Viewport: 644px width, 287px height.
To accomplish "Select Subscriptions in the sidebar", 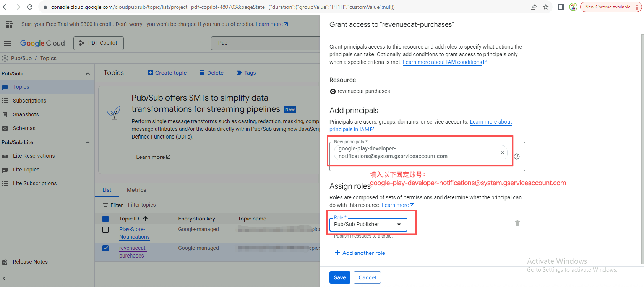I will [47, 101].
